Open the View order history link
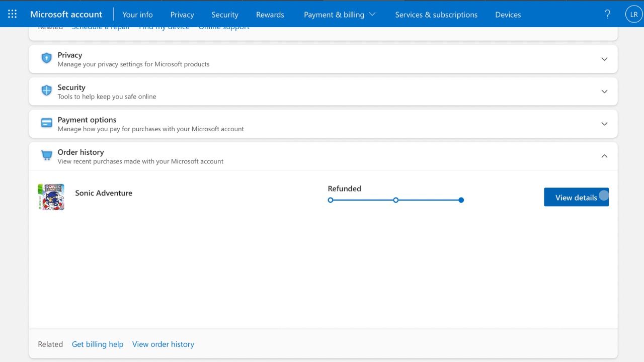The image size is (644, 362). [163, 344]
